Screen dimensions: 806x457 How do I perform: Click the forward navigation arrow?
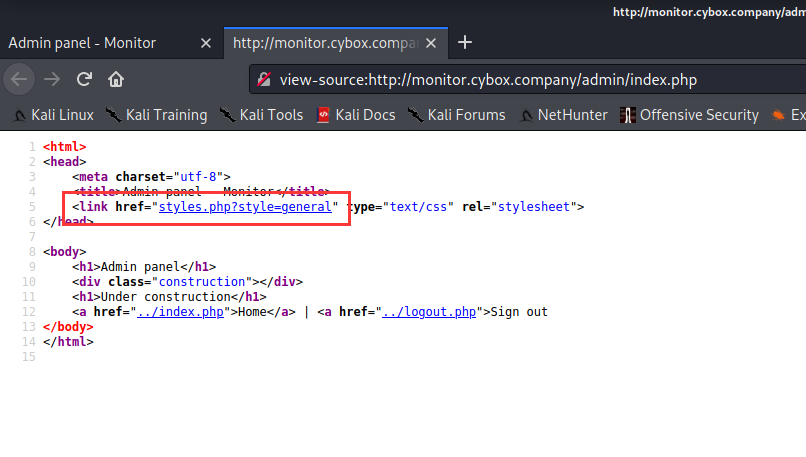tap(52, 79)
